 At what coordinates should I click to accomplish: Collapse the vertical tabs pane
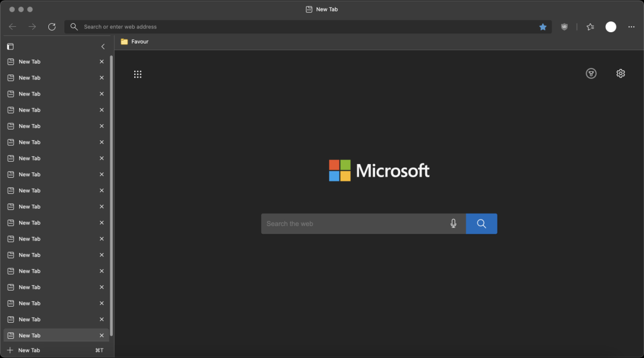coord(103,47)
